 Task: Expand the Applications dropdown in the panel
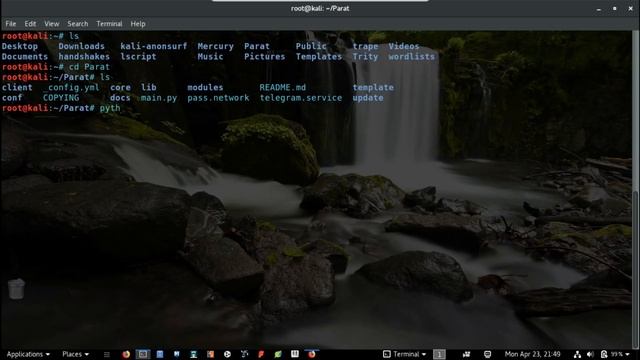(28, 354)
